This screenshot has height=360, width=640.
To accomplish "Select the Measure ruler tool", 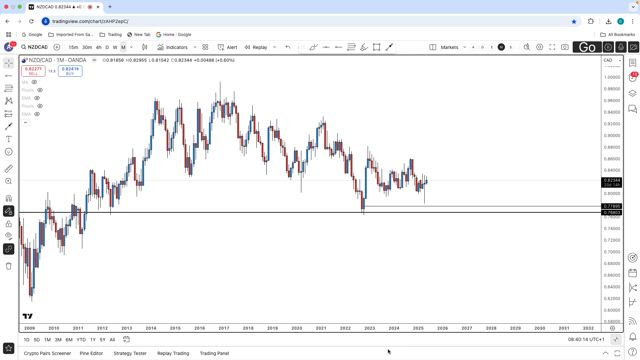I will (9, 169).
